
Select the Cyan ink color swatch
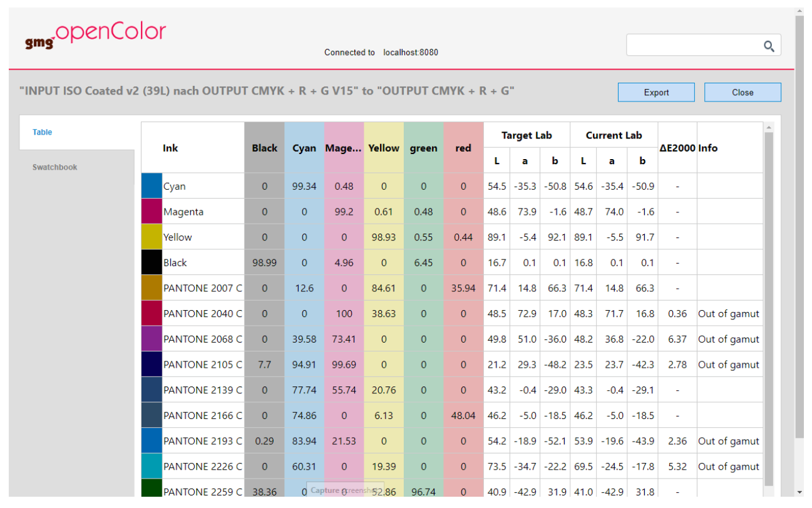[x=152, y=186]
